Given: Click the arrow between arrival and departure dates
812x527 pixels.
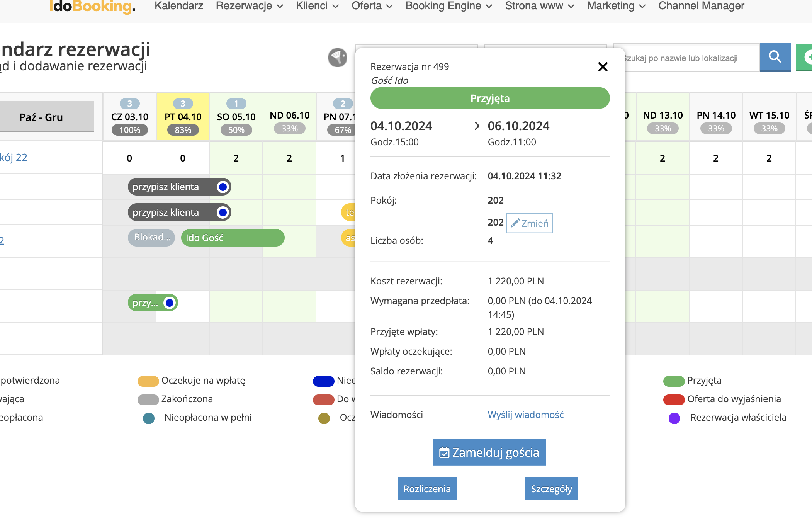Looking at the screenshot, I should (x=477, y=126).
